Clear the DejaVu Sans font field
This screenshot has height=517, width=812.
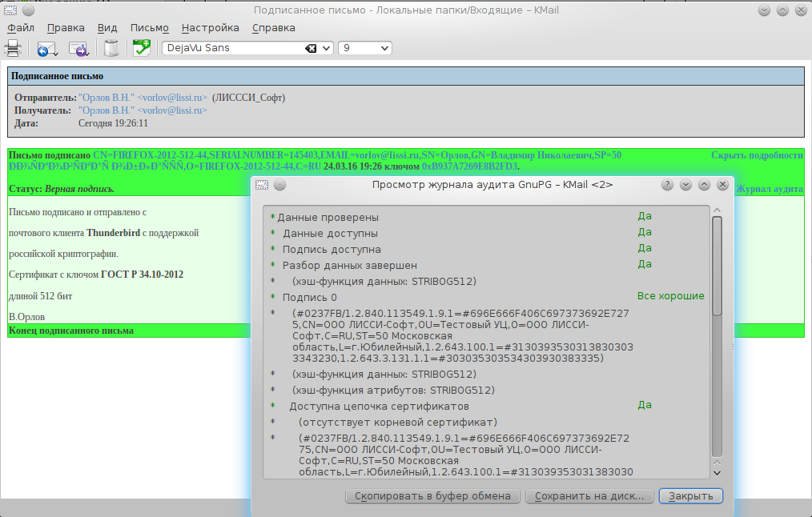(x=311, y=48)
